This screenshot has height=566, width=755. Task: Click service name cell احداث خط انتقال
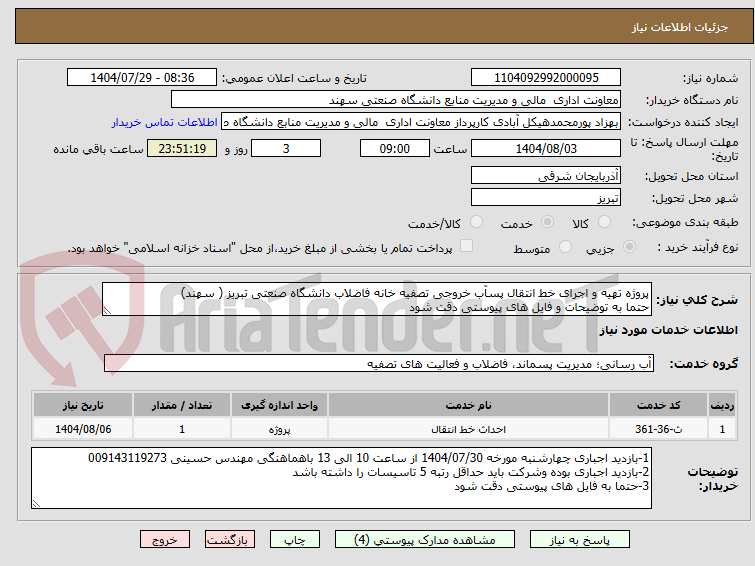tap(469, 429)
